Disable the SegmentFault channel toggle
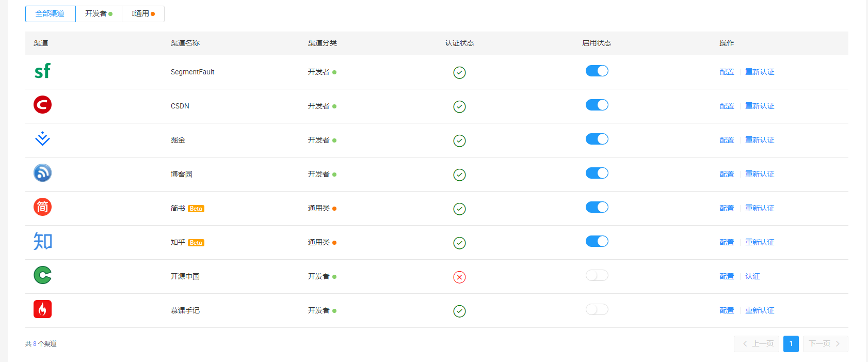 [x=597, y=71]
